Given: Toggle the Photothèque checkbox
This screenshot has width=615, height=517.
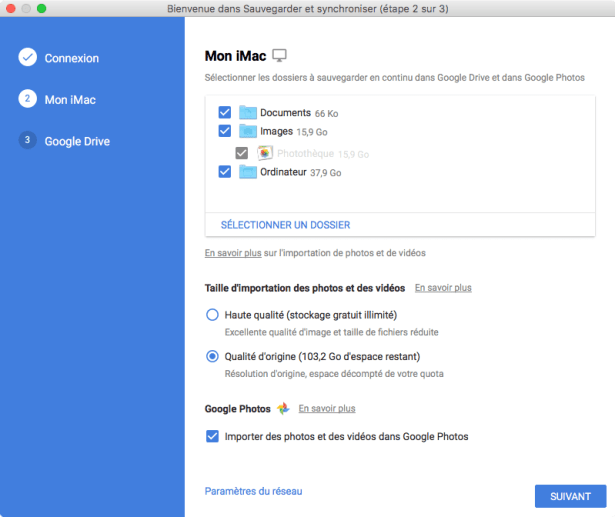Looking at the screenshot, I should (x=242, y=153).
